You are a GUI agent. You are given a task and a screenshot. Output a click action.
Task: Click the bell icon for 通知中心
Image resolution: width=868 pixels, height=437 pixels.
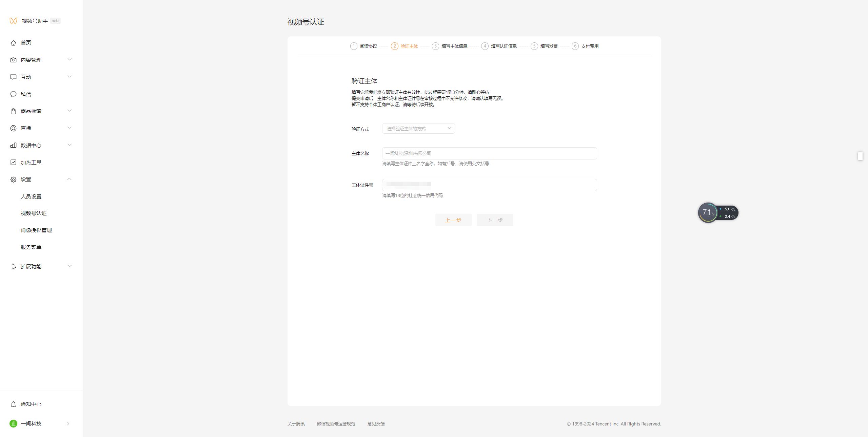pos(13,404)
